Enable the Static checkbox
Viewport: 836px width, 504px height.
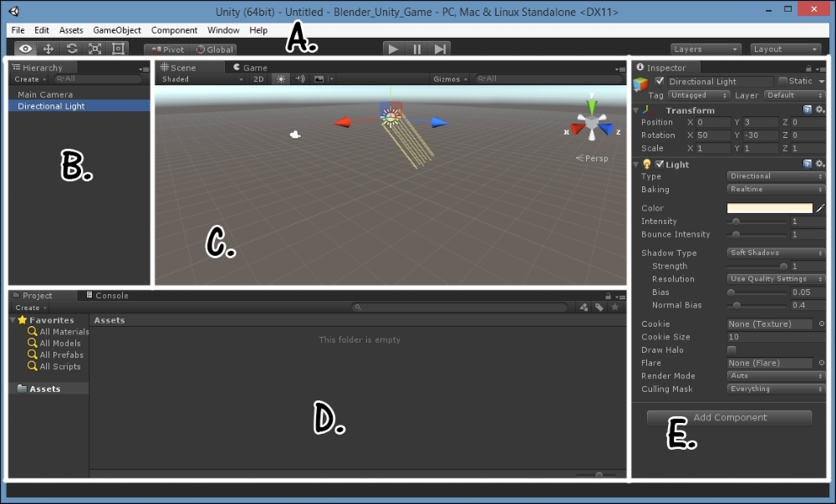pyautogui.click(x=782, y=81)
